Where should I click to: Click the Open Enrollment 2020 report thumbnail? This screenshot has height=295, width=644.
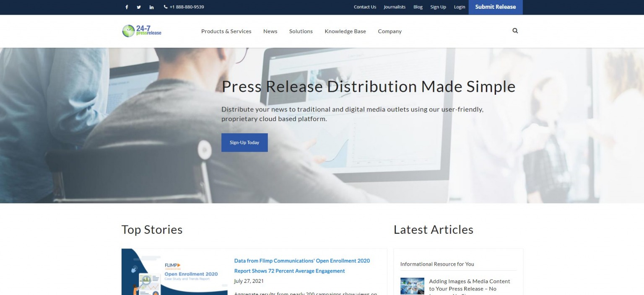coord(174,272)
